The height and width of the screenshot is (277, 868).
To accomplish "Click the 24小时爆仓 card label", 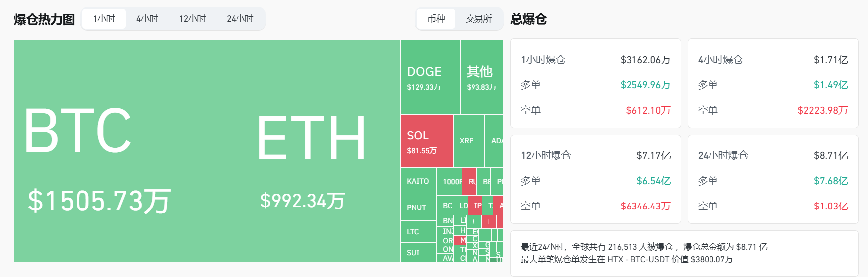I will coord(723,155).
